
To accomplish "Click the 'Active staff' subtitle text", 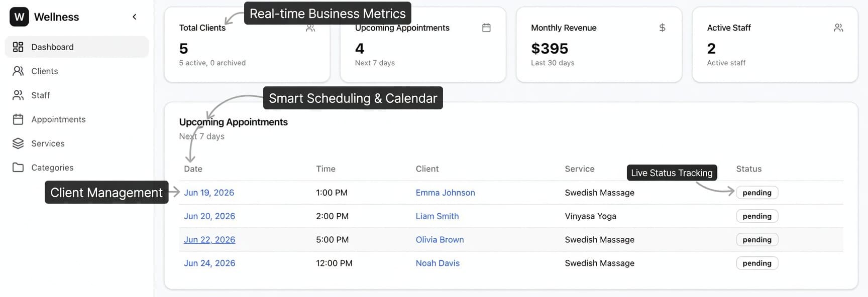I will click(726, 63).
